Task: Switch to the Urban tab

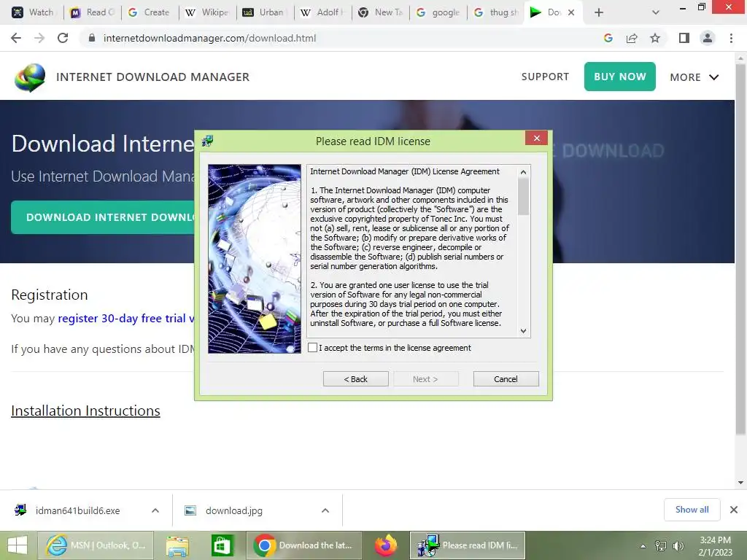Action: tap(265, 12)
